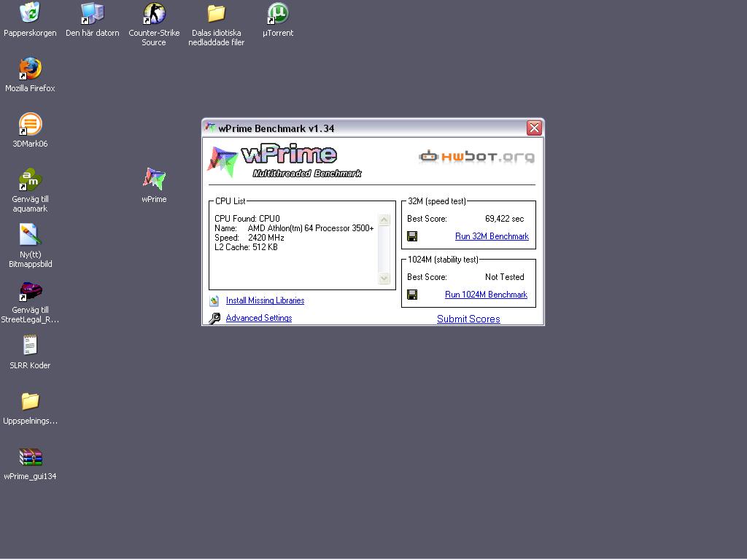
Task: Click the 2420 MHz speed value
Action: [x=266, y=238]
